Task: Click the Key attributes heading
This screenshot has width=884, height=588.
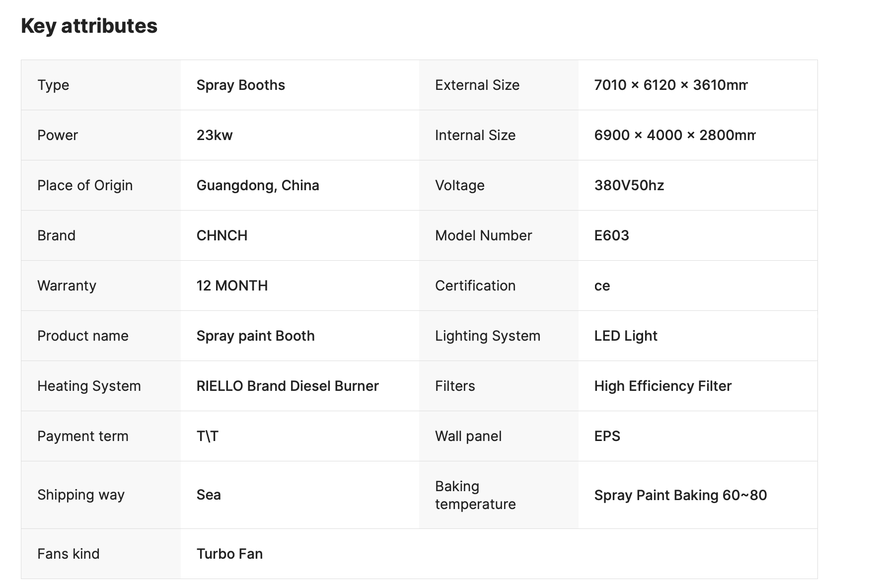Action: coord(89,26)
